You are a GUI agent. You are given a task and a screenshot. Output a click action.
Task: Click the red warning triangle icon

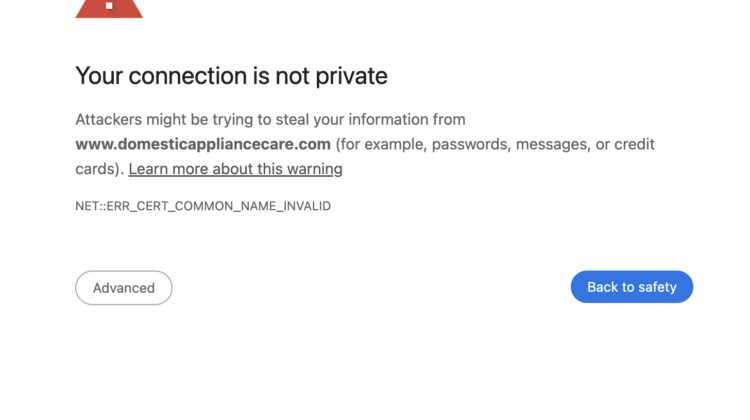pos(109,8)
